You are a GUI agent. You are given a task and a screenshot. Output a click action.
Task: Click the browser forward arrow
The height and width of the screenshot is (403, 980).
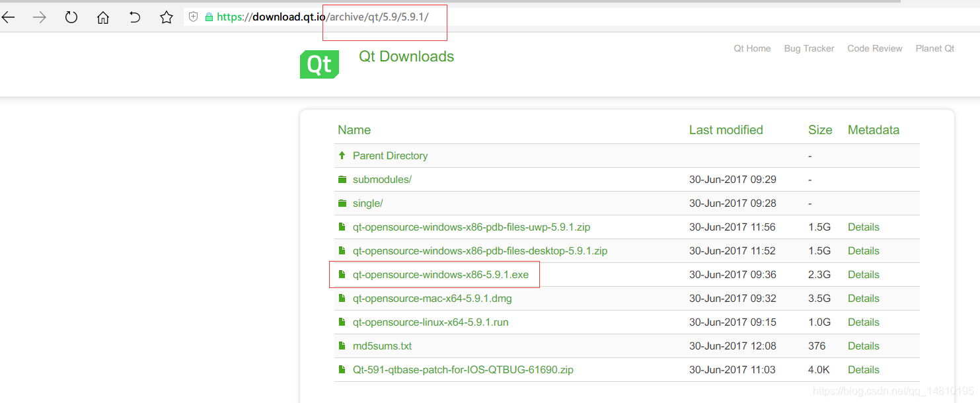point(40,18)
